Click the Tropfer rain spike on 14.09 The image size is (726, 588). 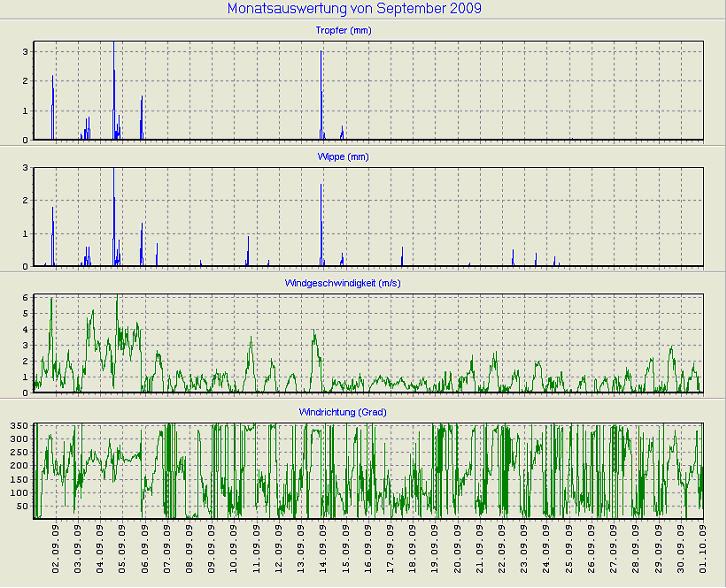tap(321, 90)
